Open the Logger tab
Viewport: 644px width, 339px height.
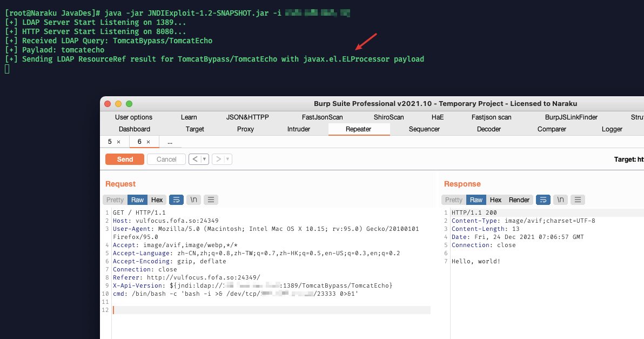click(x=612, y=129)
